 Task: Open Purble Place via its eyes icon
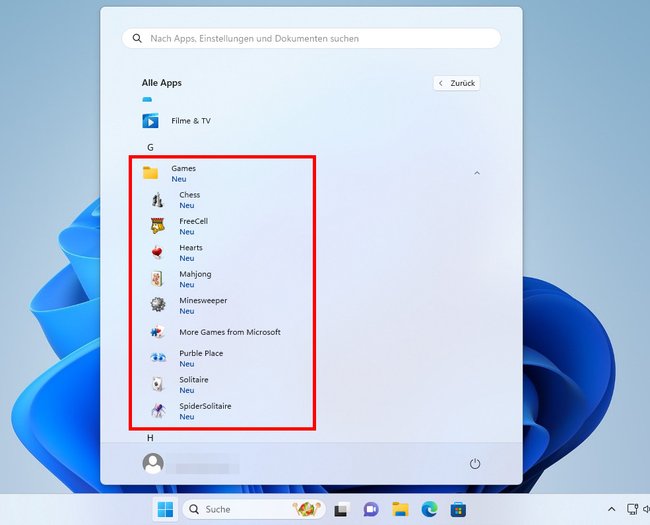158,357
